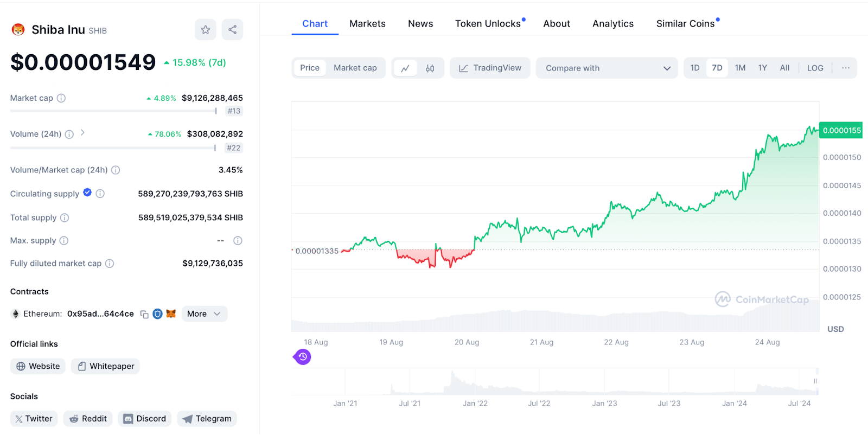Image resolution: width=868 pixels, height=435 pixels.
Task: Open the TradingView chart
Action: (490, 68)
